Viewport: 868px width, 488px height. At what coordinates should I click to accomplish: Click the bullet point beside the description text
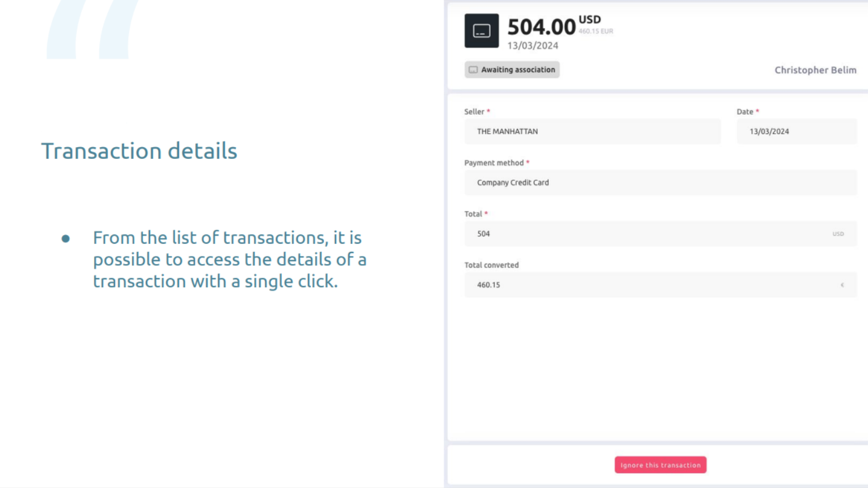click(66, 238)
